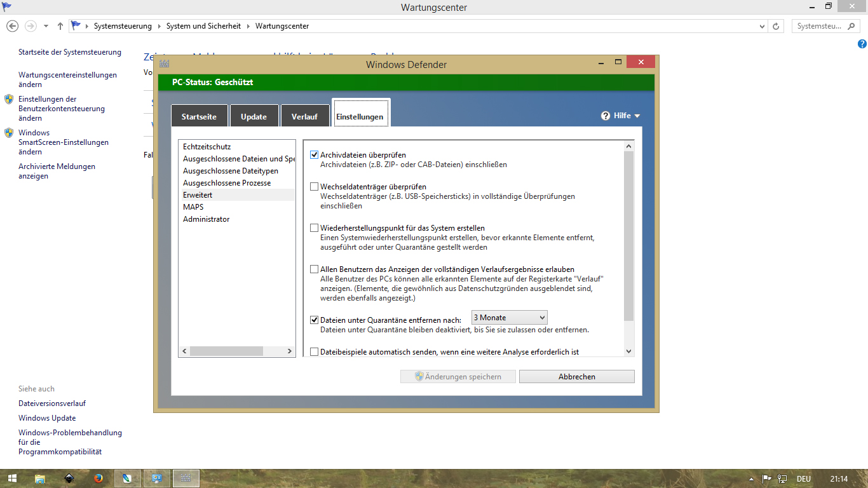This screenshot has width=868, height=488.
Task: Open Windows Update link
Action: 47,418
